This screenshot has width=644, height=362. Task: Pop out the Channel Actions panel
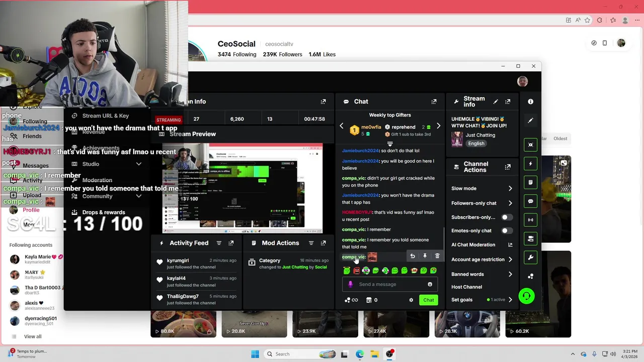pyautogui.click(x=508, y=166)
